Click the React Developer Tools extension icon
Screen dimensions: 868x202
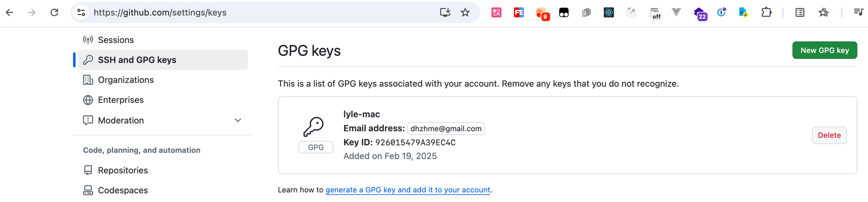609,13
